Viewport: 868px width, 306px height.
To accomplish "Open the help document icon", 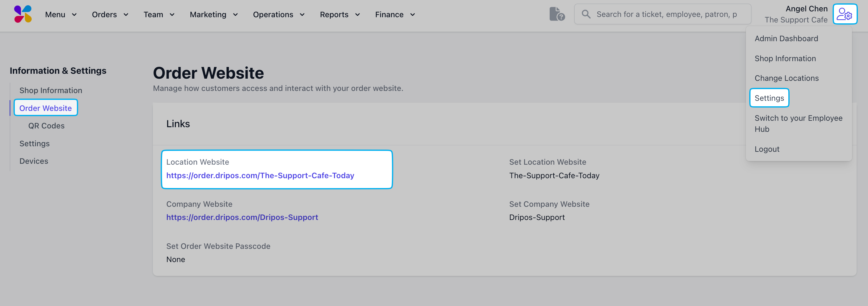I will 557,14.
